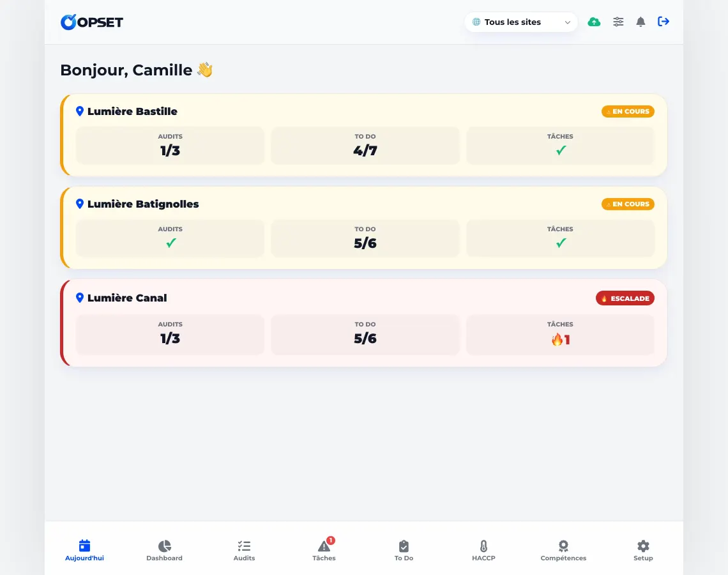Open the Lumière Batignolles site title
The image size is (728, 575).
click(143, 204)
